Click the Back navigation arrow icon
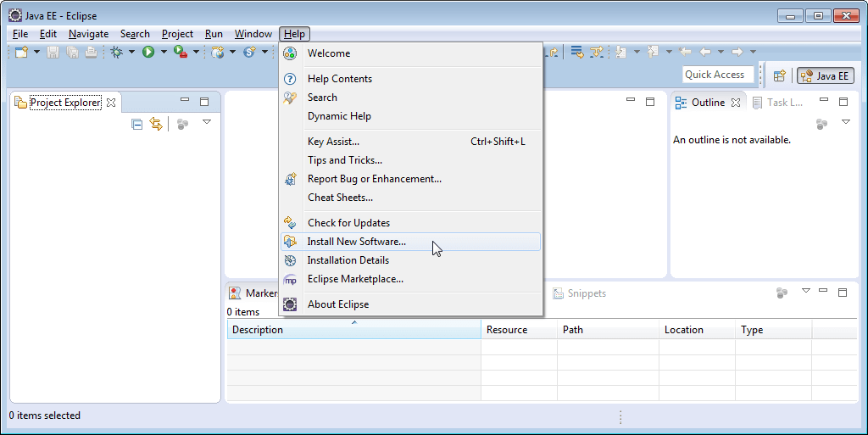This screenshot has height=435, width=868. (705, 52)
